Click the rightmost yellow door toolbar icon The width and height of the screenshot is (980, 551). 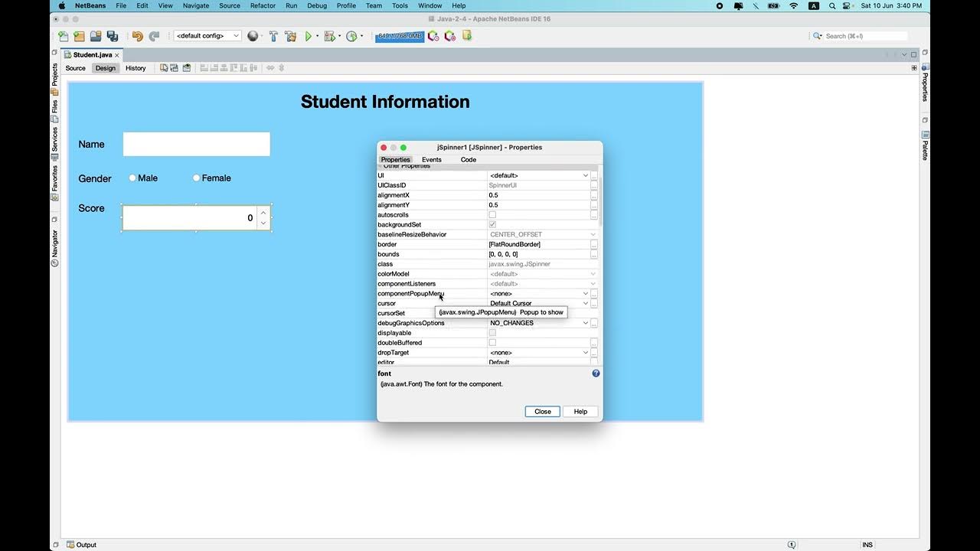point(467,36)
